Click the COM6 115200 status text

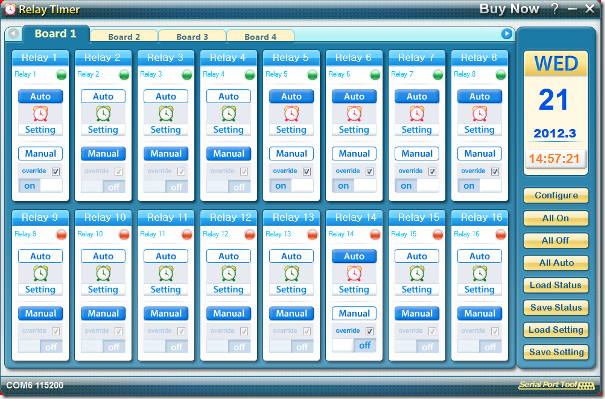[35, 385]
